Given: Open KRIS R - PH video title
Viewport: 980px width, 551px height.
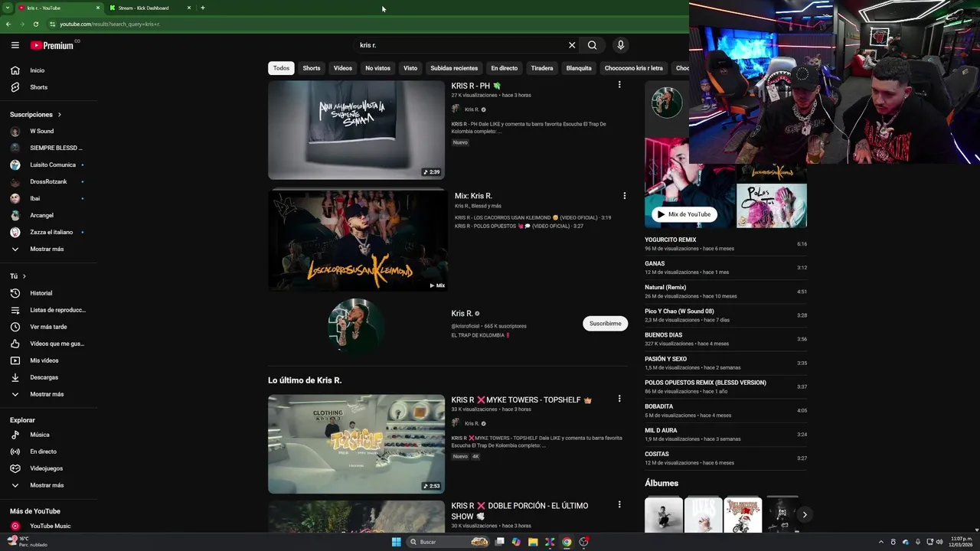Looking at the screenshot, I should [x=475, y=86].
